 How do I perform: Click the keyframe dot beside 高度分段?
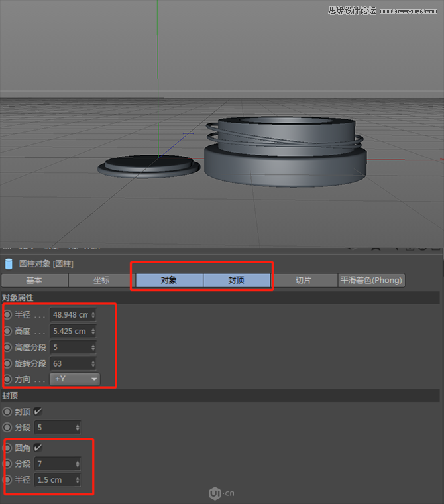pyautogui.click(x=7, y=347)
